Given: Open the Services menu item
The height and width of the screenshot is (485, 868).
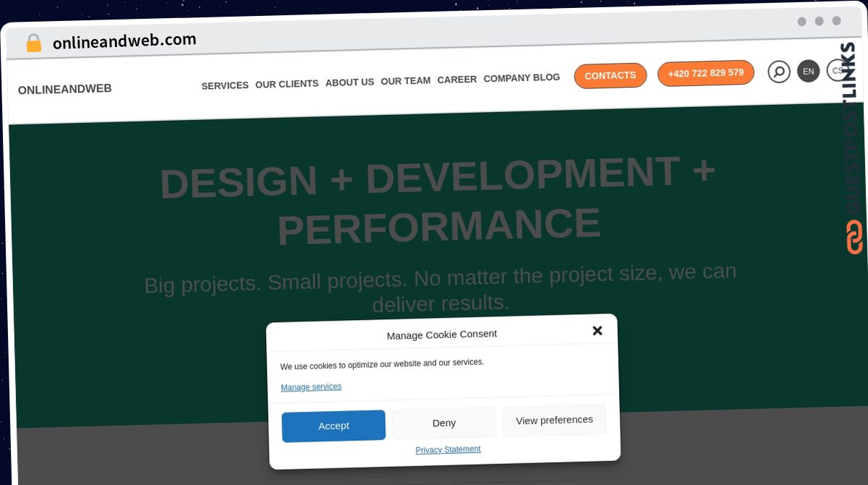Looking at the screenshot, I should [225, 85].
